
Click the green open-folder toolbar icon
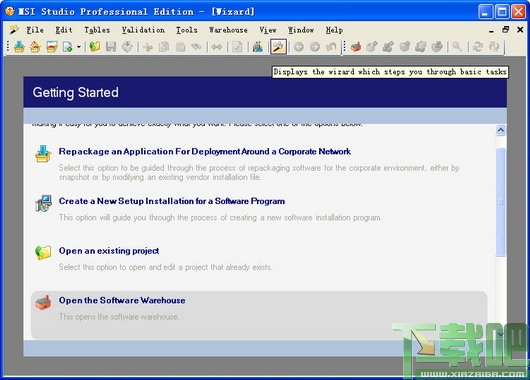(95, 47)
